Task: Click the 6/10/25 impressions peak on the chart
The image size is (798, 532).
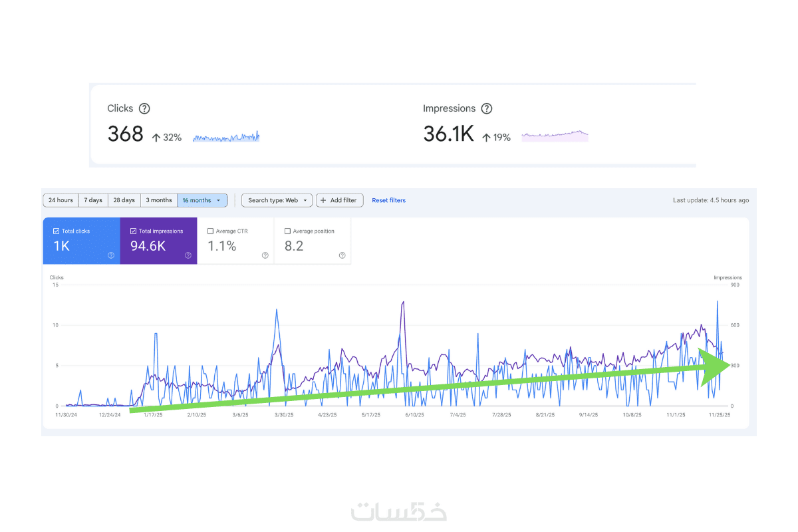Action: [x=403, y=303]
